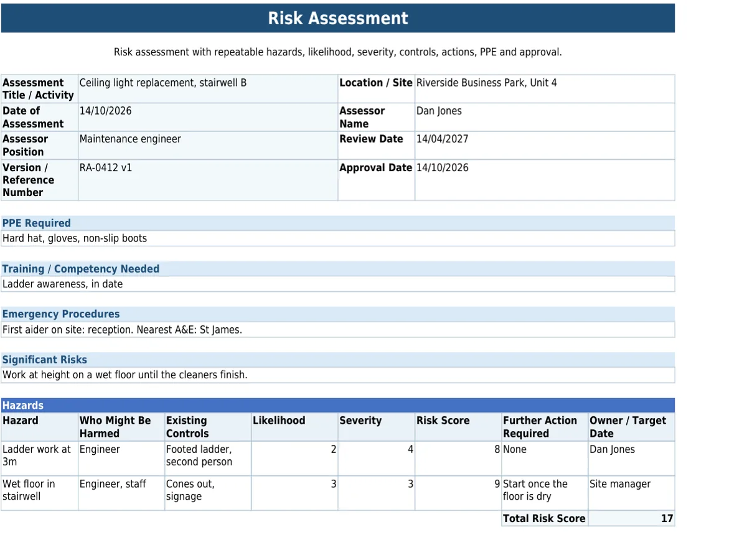Viewport: 747px width, 560px height.
Task: Click the Risk Assessment title banner
Action: pyautogui.click(x=337, y=18)
